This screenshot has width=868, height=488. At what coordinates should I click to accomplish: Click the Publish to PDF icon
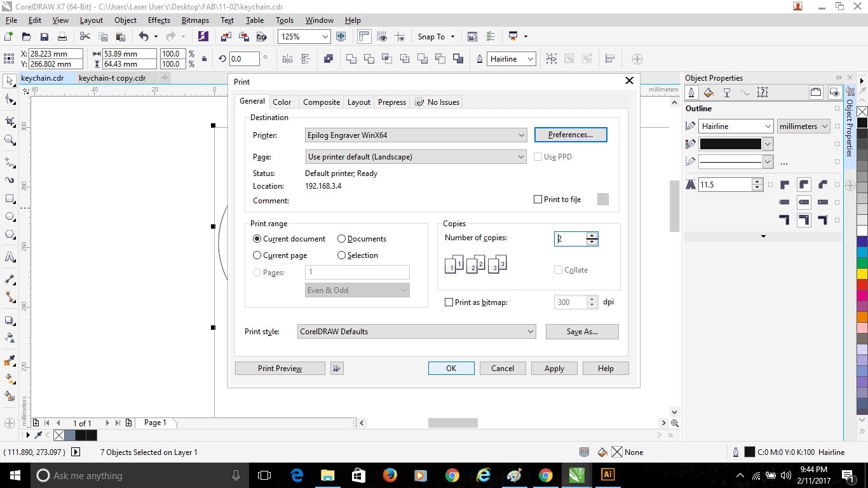tap(262, 37)
